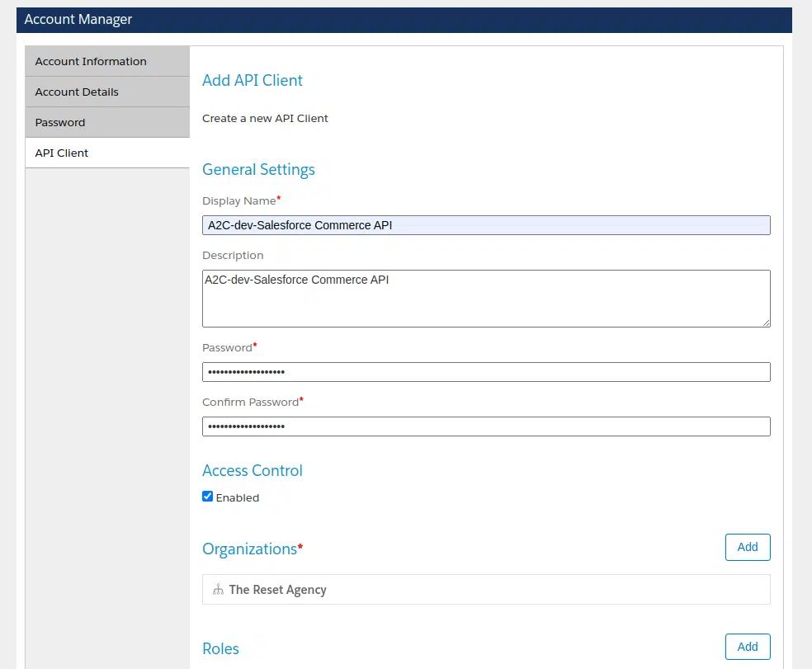This screenshot has height=669, width=812.
Task: Click the Roles section heading
Action: click(x=220, y=648)
